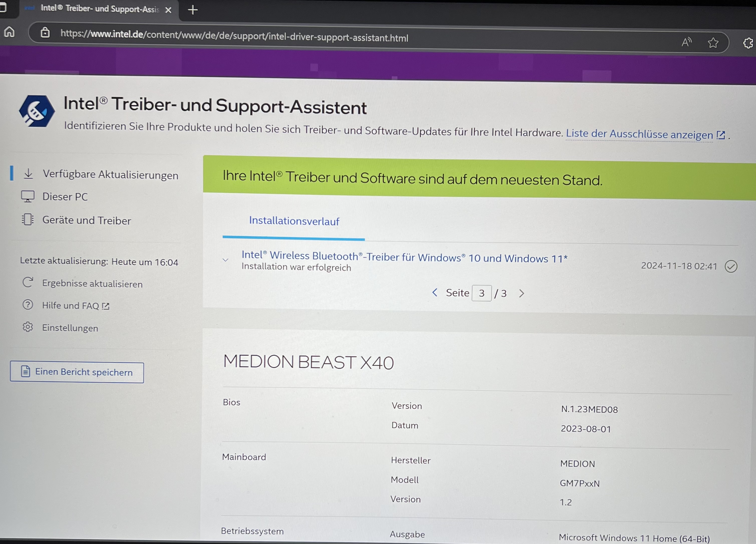756x544 pixels.
Task: Open Liste der Ausschlüsse anzeigen link
Action: tap(639, 134)
